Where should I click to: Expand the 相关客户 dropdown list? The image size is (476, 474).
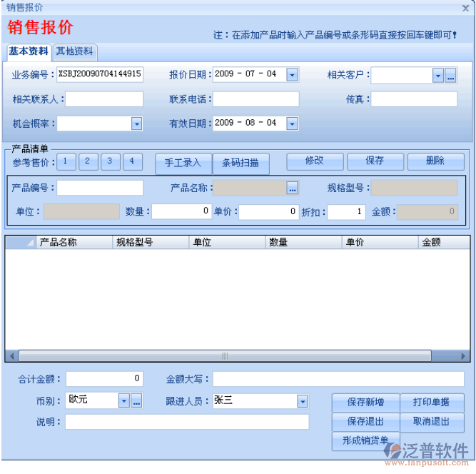tap(438, 75)
